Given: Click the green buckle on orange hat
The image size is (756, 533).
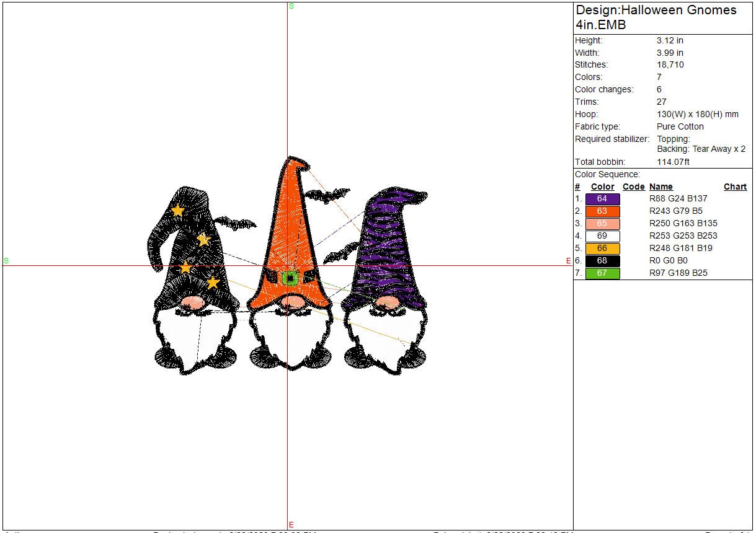Looking at the screenshot, I should 289,278.
